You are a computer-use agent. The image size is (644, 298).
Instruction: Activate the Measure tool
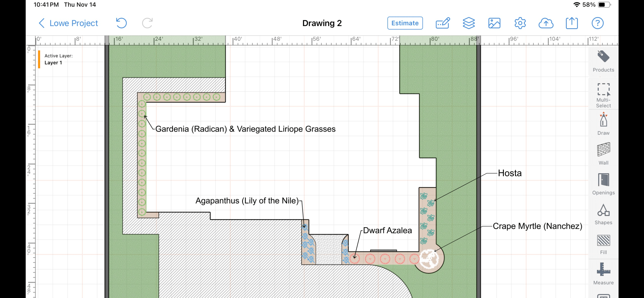click(603, 274)
